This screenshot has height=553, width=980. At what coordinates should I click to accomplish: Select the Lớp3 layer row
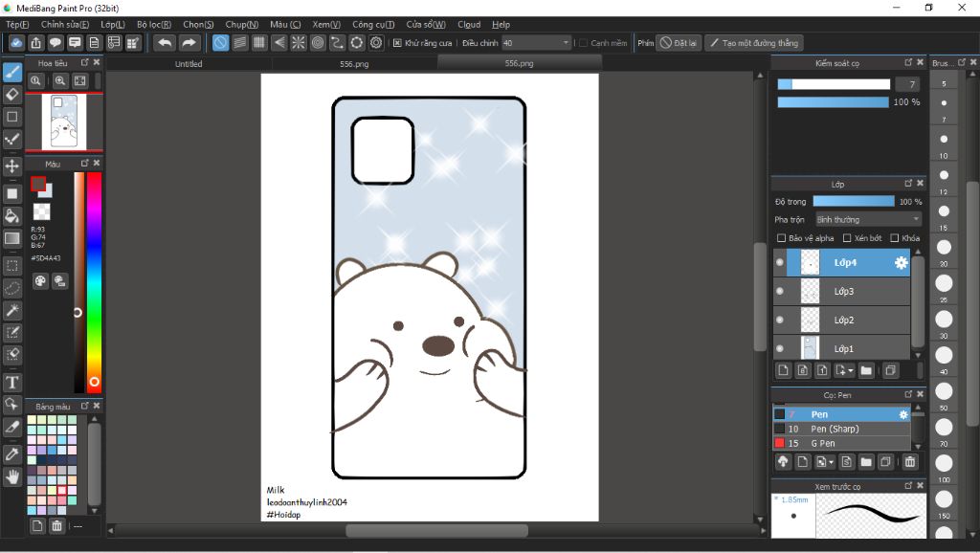tap(841, 291)
